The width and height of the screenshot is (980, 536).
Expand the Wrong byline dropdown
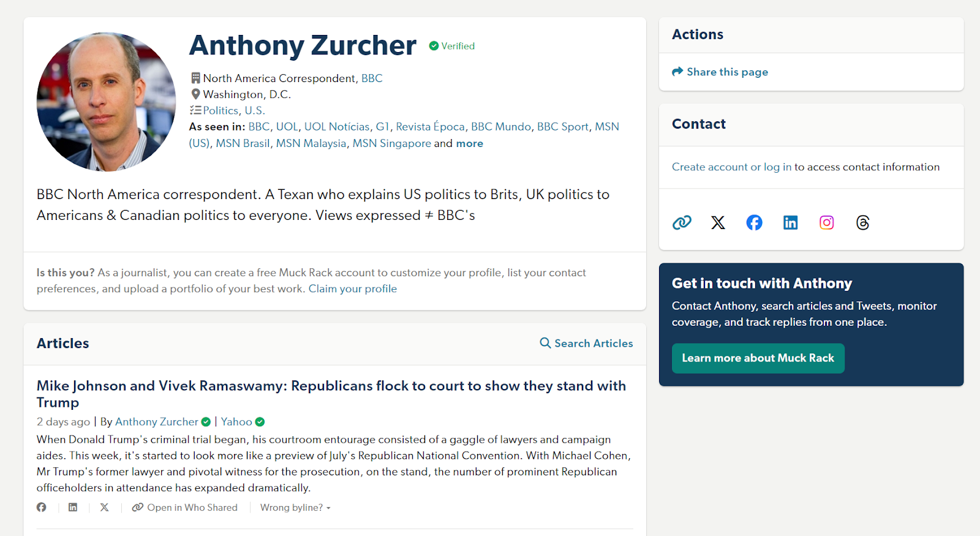[x=295, y=507]
